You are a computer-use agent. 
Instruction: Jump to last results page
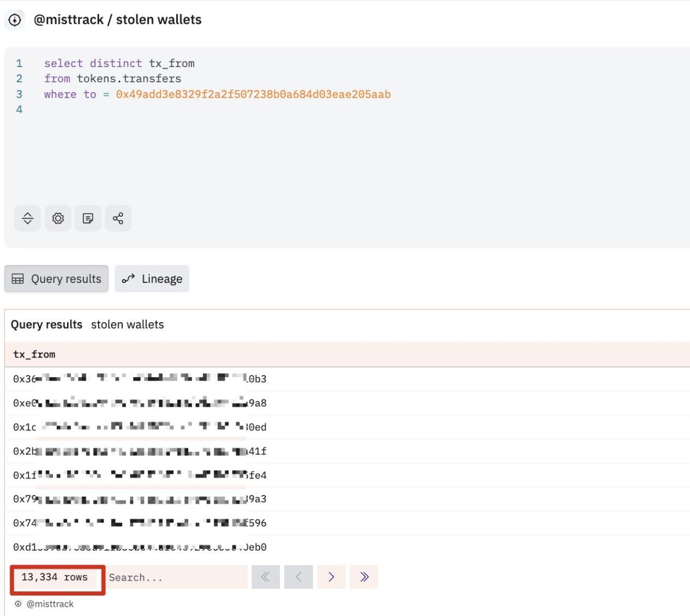[364, 577]
